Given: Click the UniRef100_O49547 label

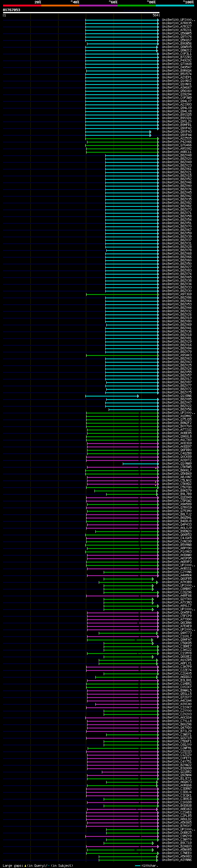Looking at the screenshot, I should point(176,67).
